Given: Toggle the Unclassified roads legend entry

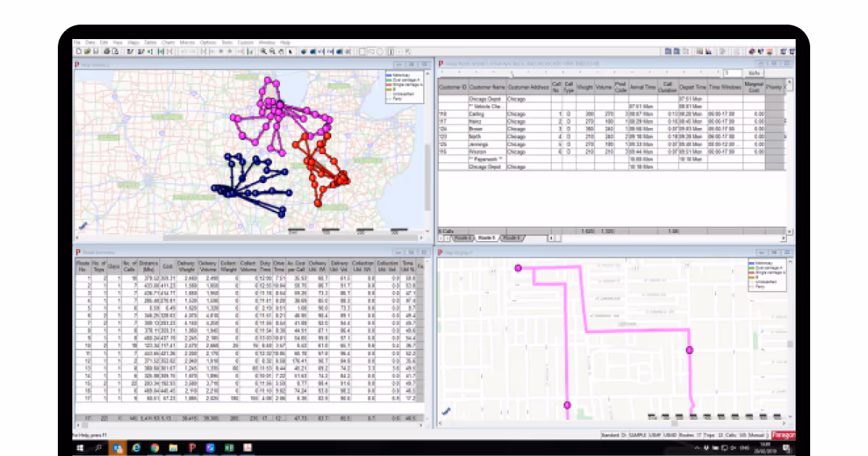Looking at the screenshot, I should 404,93.
